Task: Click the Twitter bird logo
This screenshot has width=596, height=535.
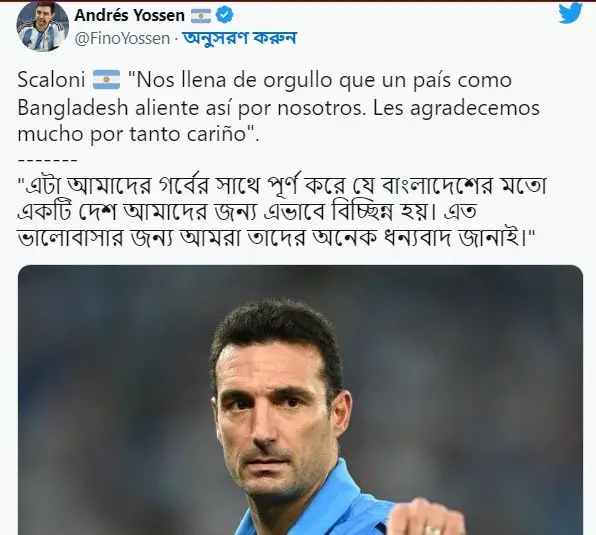Action: click(x=570, y=13)
